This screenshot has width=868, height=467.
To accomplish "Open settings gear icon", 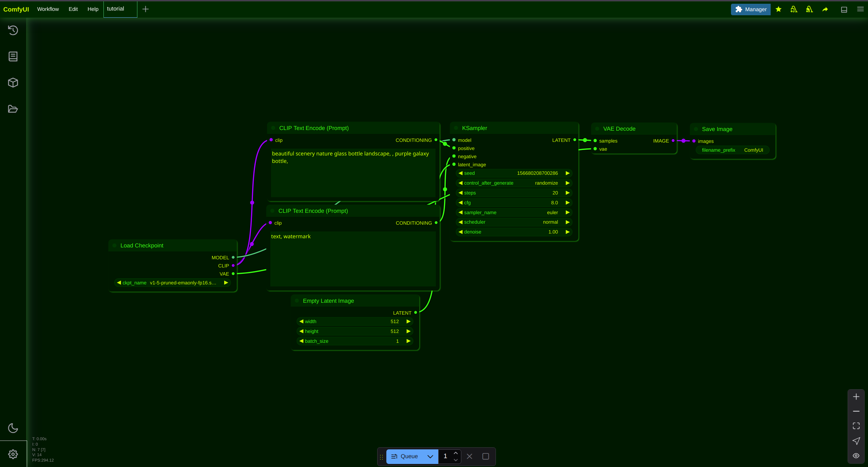I will coord(13,454).
